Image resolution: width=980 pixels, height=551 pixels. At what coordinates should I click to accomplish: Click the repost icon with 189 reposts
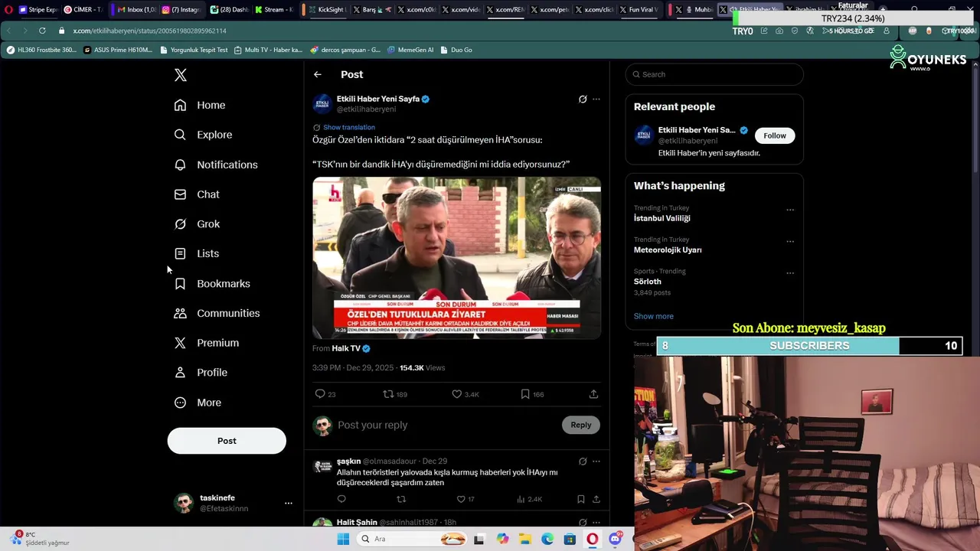point(388,394)
